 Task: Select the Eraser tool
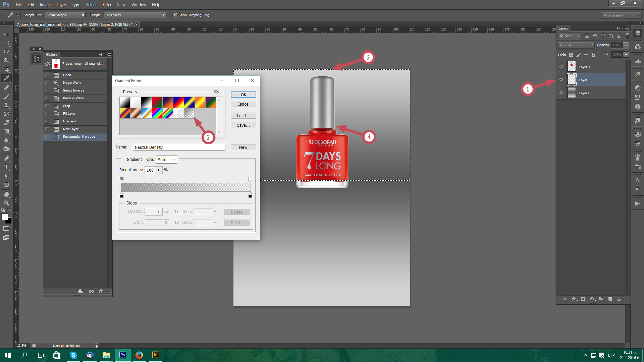(x=6, y=123)
